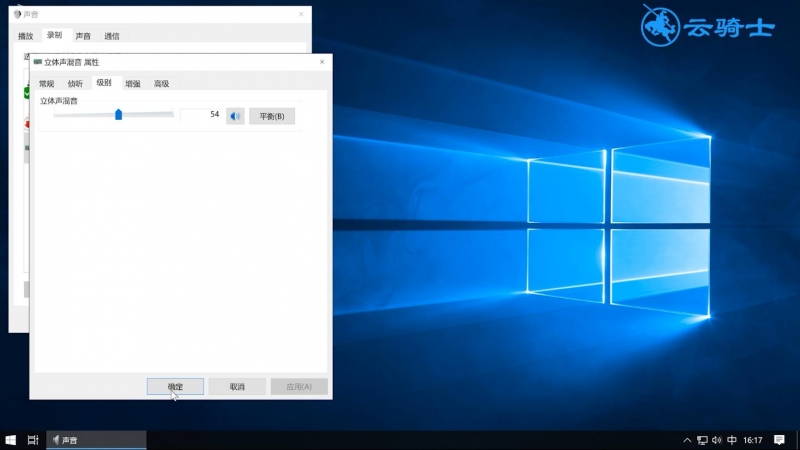This screenshot has width=800, height=450.
Task: Switch to 播放 tab in 声音 window
Action: [x=26, y=36]
